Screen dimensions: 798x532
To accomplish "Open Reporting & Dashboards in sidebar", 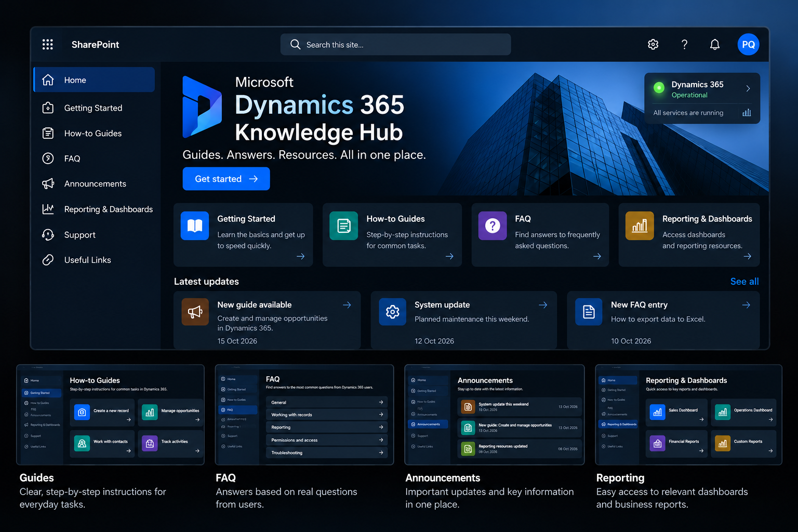I will pos(94,209).
